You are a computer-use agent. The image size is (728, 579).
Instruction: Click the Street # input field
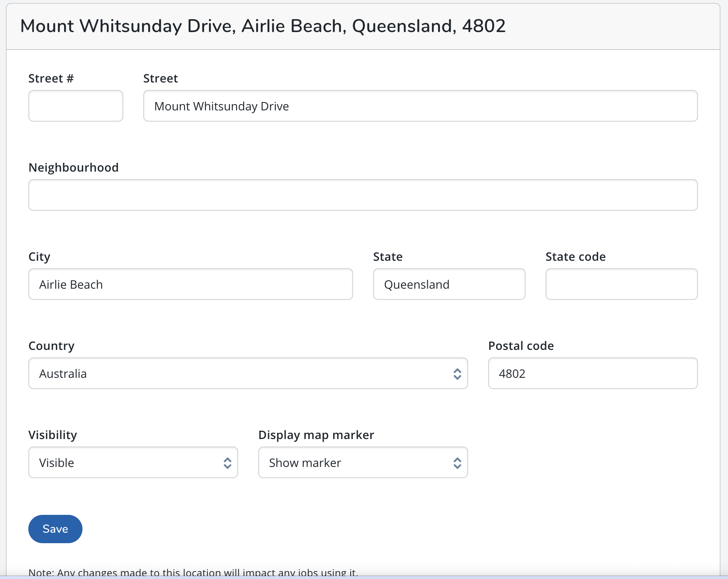click(x=75, y=106)
